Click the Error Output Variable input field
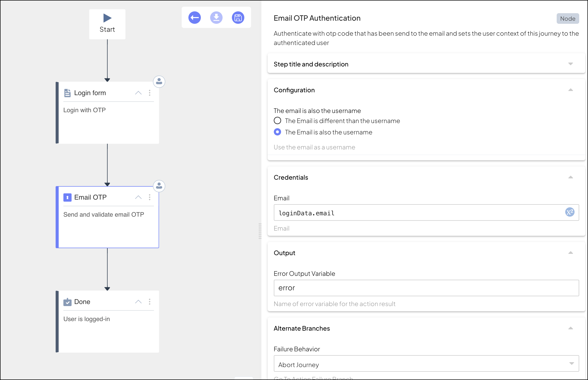Image resolution: width=588 pixels, height=380 pixels. (x=426, y=288)
